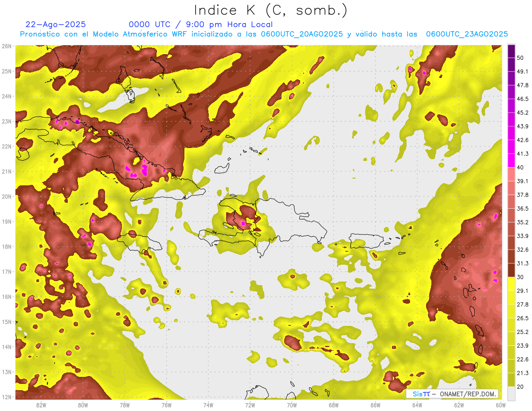Click the 'Indice K (C, somb.)' map title

coord(271,10)
